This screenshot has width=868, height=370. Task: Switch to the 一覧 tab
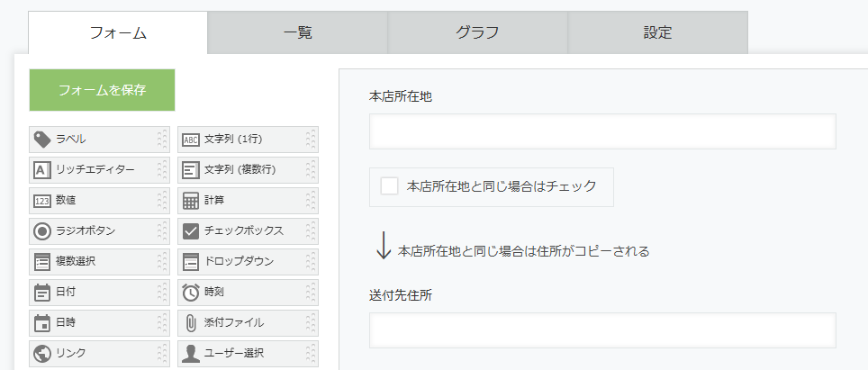(298, 32)
